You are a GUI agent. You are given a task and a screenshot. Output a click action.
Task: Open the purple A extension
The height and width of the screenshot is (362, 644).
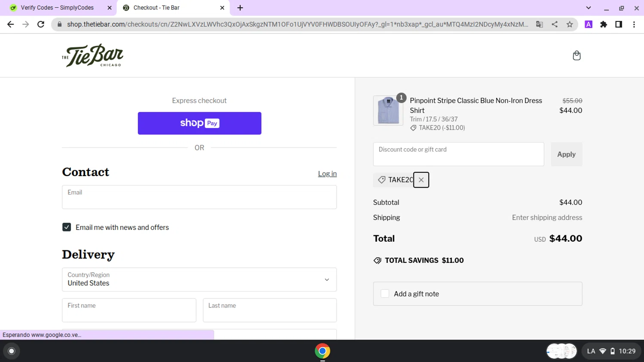589,24
